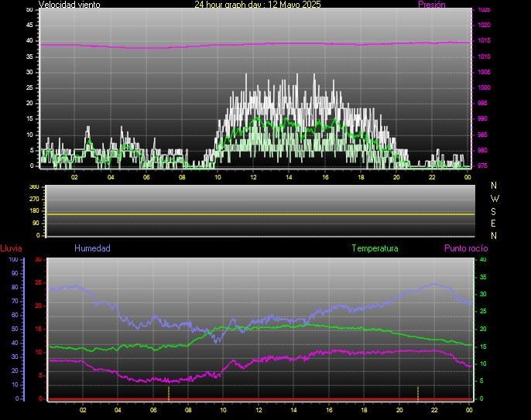Select the magenta "Presión" label
531x420 pixels.
(x=431, y=5)
